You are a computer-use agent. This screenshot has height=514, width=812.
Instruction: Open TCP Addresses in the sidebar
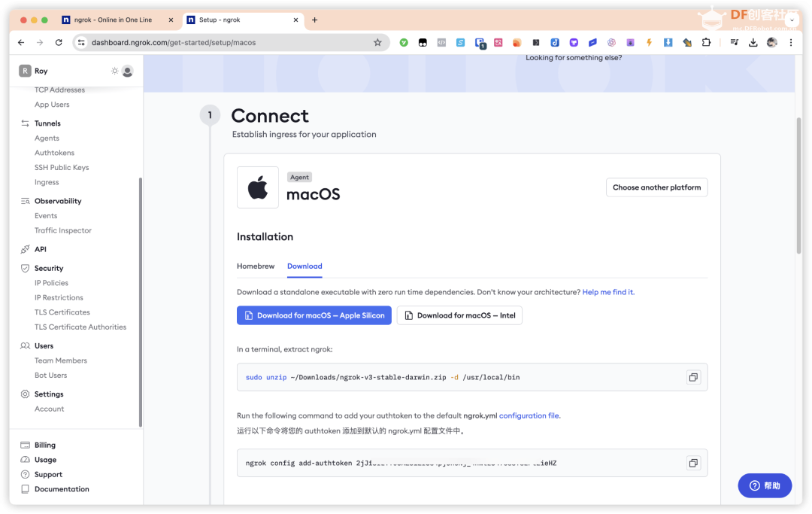(59, 90)
